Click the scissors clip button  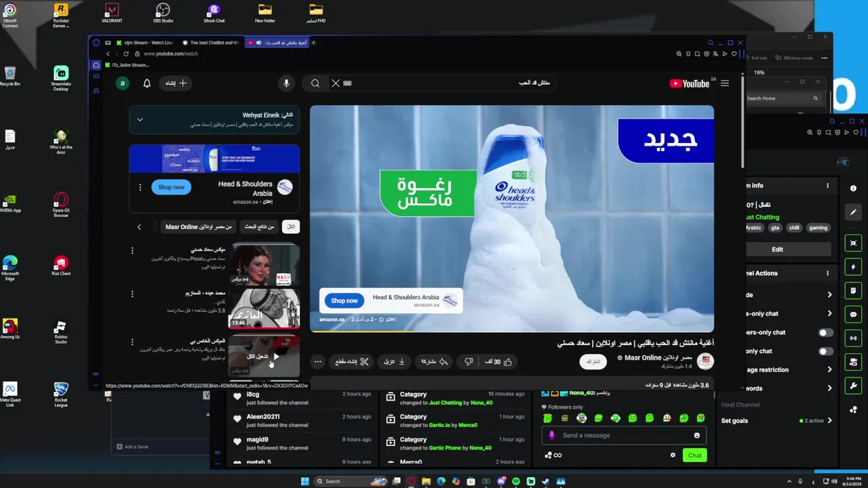[352, 362]
